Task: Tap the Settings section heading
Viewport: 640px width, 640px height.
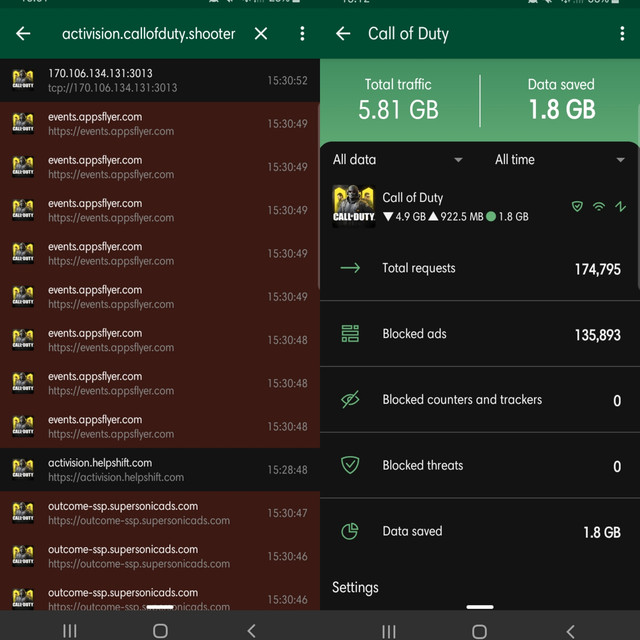Action: (355, 587)
